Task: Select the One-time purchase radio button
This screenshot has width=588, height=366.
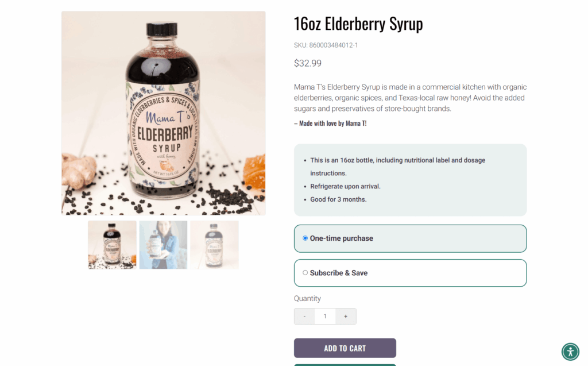Action: tap(305, 238)
